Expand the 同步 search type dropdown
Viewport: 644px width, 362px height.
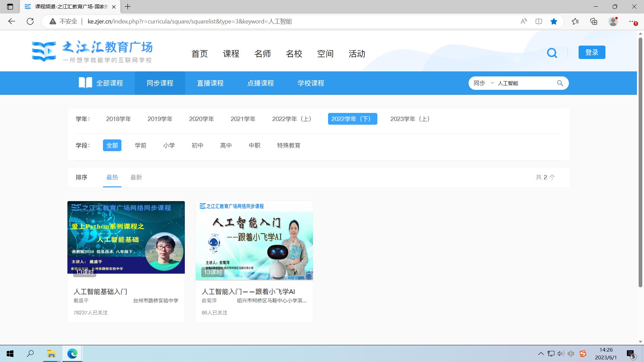click(483, 83)
